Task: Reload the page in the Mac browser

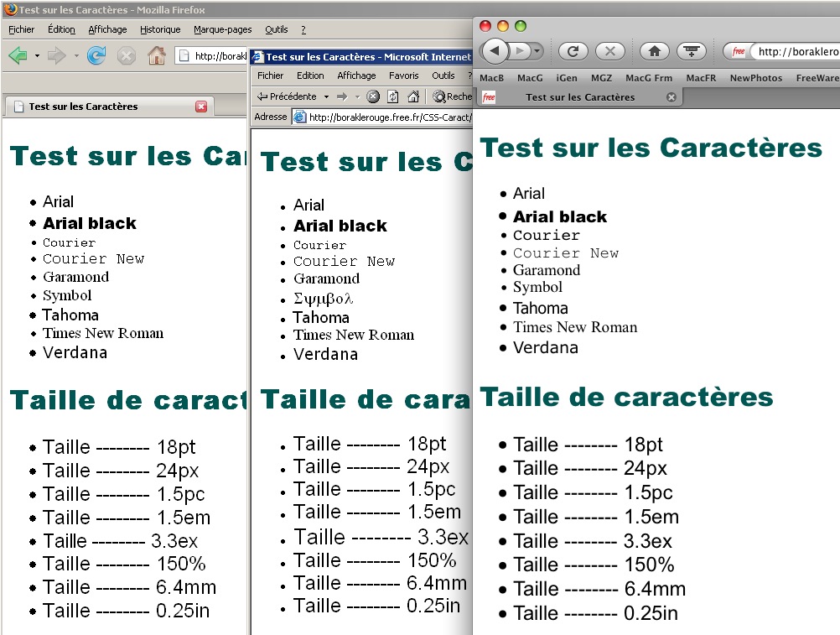Action: pyautogui.click(x=573, y=51)
